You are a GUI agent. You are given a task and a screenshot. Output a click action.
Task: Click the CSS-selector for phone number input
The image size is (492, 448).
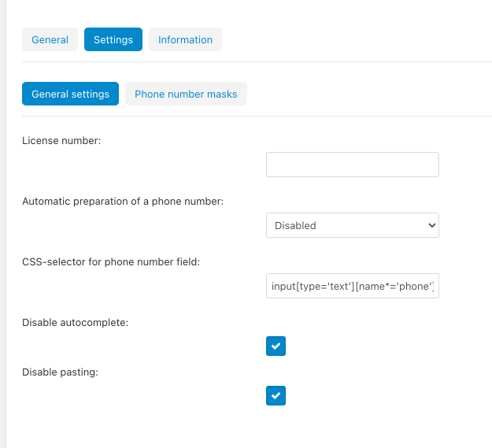tap(353, 286)
